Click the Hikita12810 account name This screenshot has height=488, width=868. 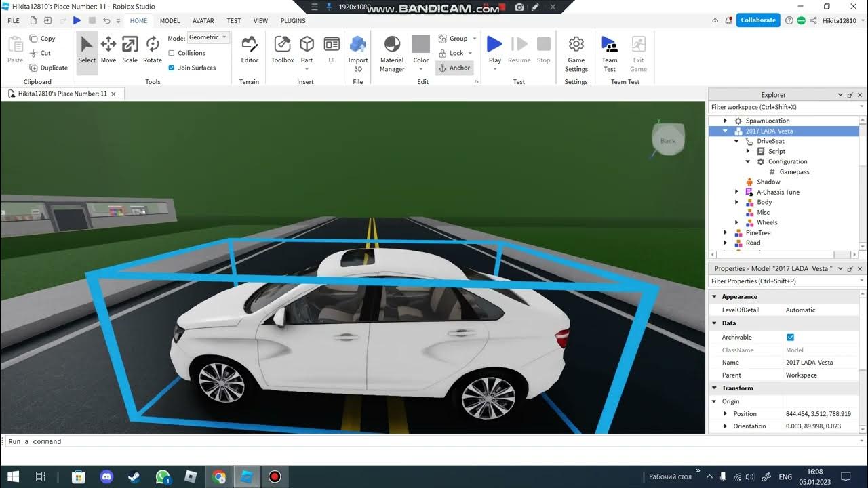point(840,21)
